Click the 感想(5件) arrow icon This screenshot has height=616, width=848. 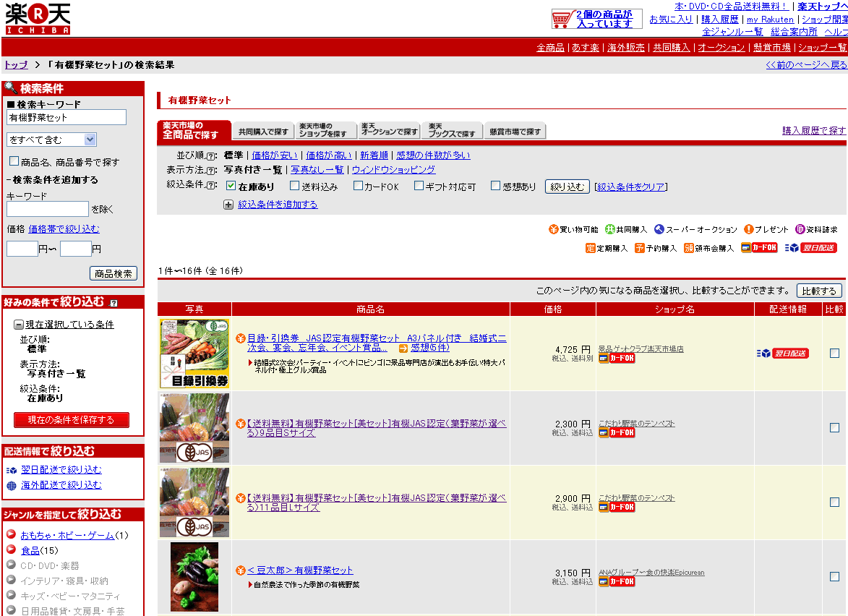click(x=403, y=348)
